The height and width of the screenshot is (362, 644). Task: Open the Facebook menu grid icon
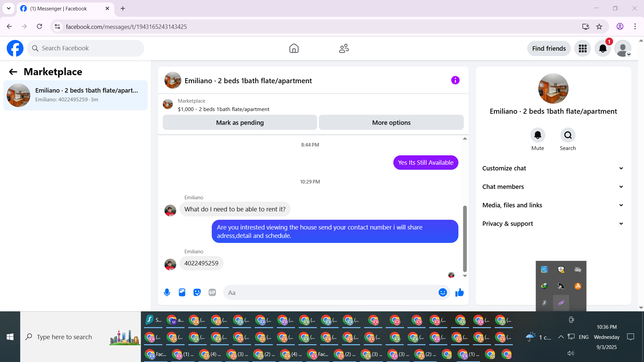coord(583,49)
